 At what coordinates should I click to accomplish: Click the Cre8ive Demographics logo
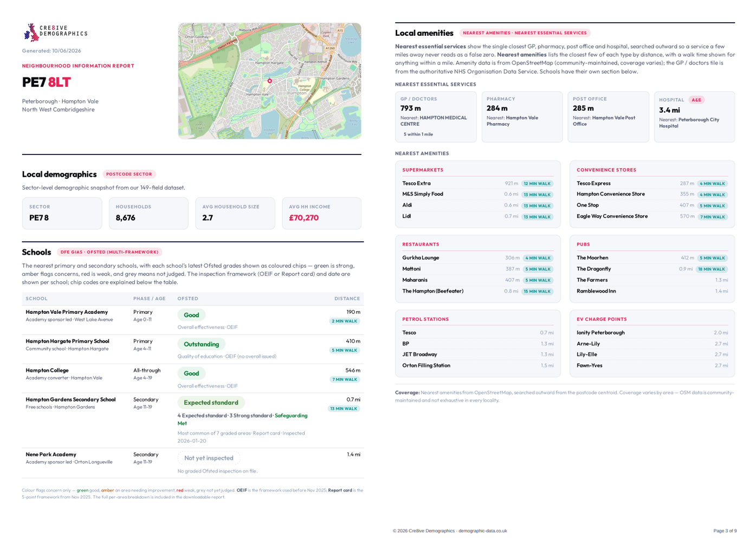pos(55,33)
